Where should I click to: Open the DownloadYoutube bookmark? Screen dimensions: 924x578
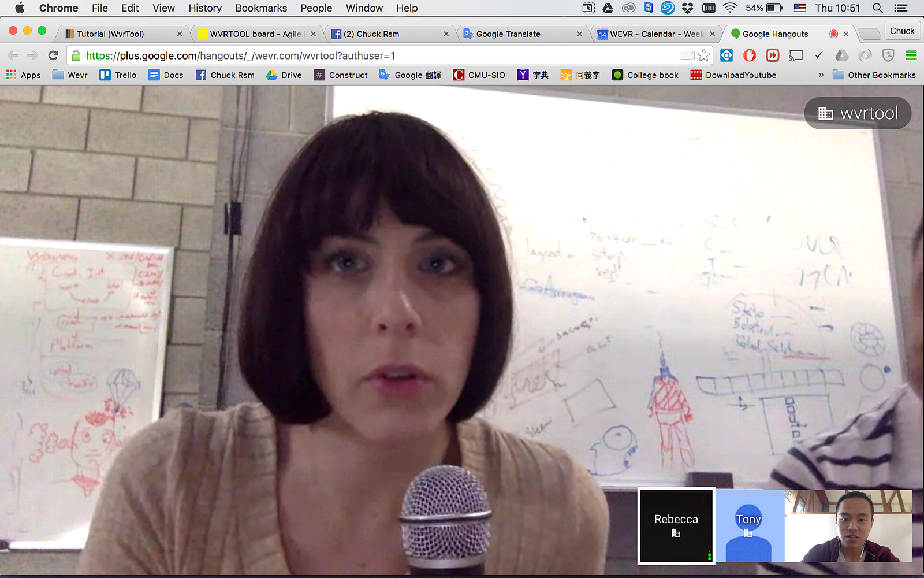pyautogui.click(x=733, y=75)
